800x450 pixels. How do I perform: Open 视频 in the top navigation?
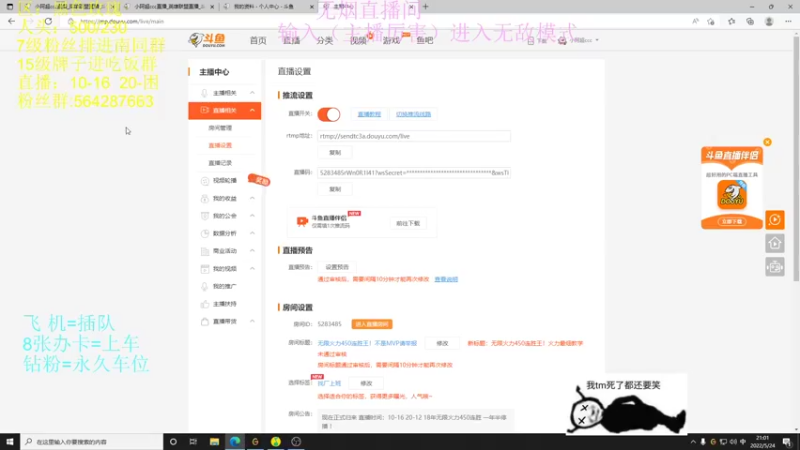[358, 40]
